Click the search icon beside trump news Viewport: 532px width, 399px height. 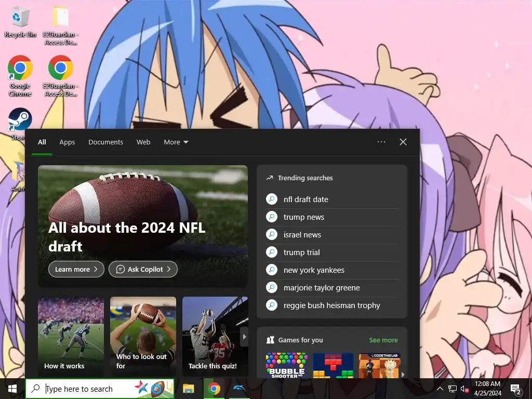[x=271, y=217]
